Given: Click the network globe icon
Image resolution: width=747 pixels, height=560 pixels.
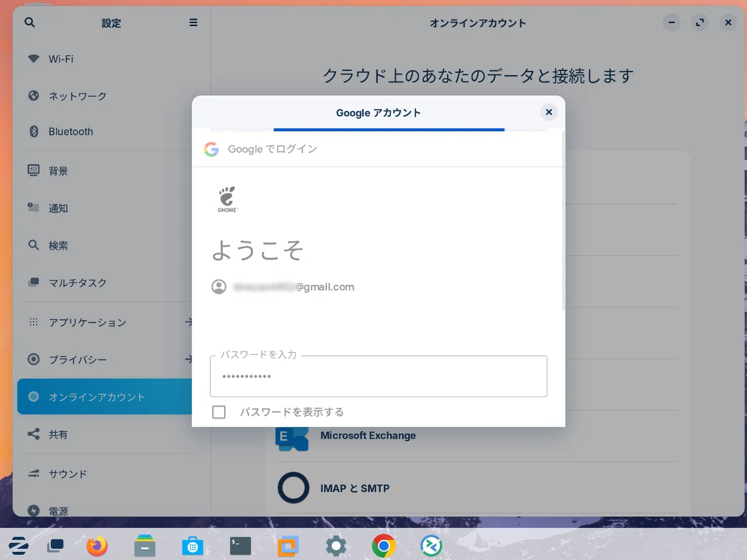Looking at the screenshot, I should click(34, 96).
